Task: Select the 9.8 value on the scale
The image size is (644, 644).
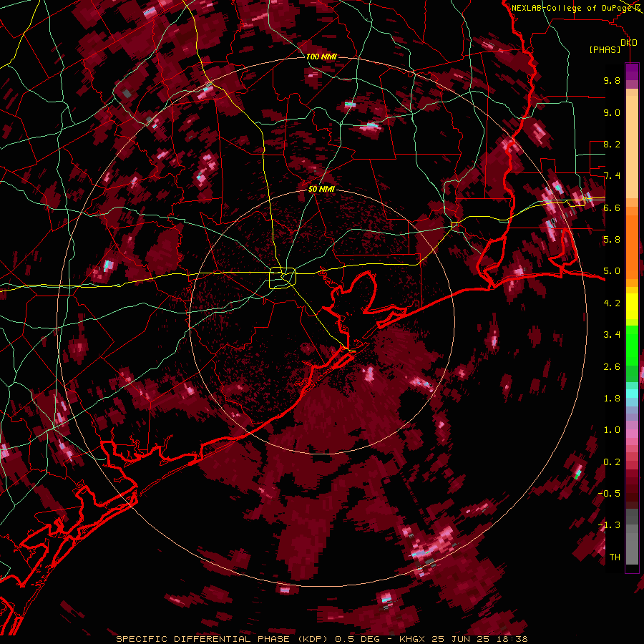Action: click(x=612, y=80)
